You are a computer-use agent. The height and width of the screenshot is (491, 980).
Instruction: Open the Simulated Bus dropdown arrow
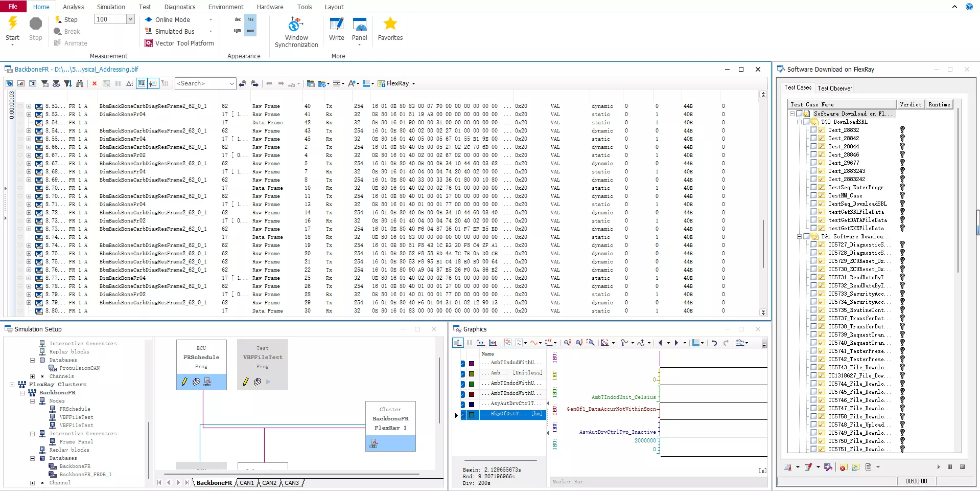[211, 31]
